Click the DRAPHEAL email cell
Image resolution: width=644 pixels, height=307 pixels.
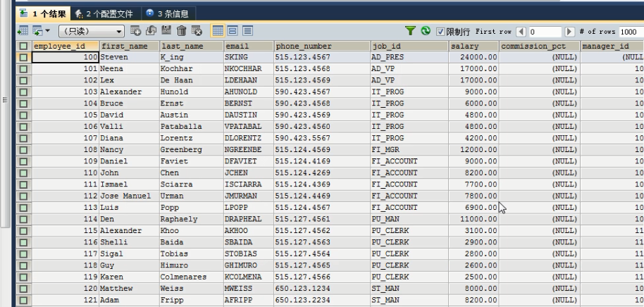tap(249, 219)
